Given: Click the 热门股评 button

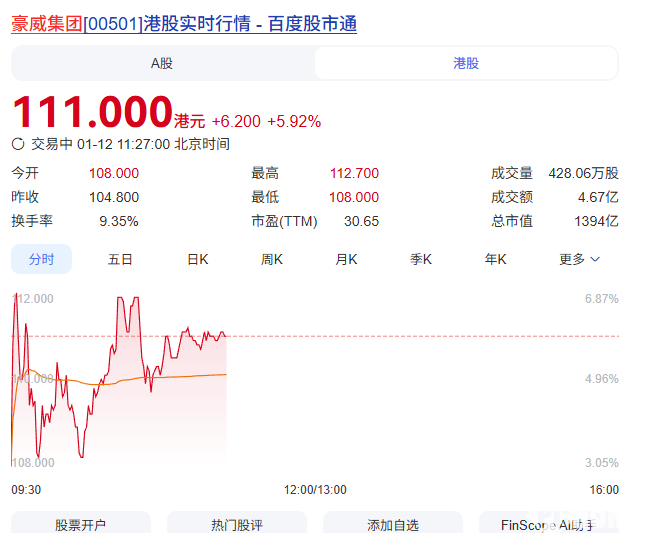Looking at the screenshot, I should (236, 524).
